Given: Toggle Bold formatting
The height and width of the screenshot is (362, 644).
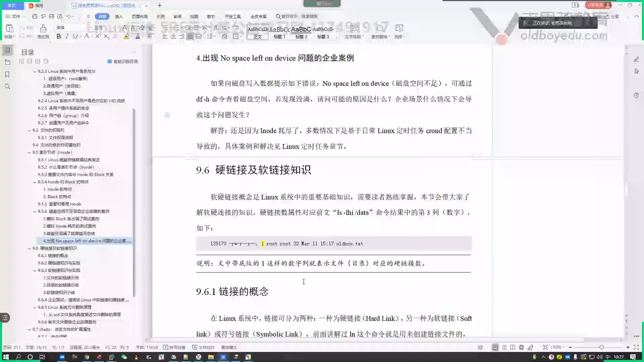Looking at the screenshot, I should point(59,36).
